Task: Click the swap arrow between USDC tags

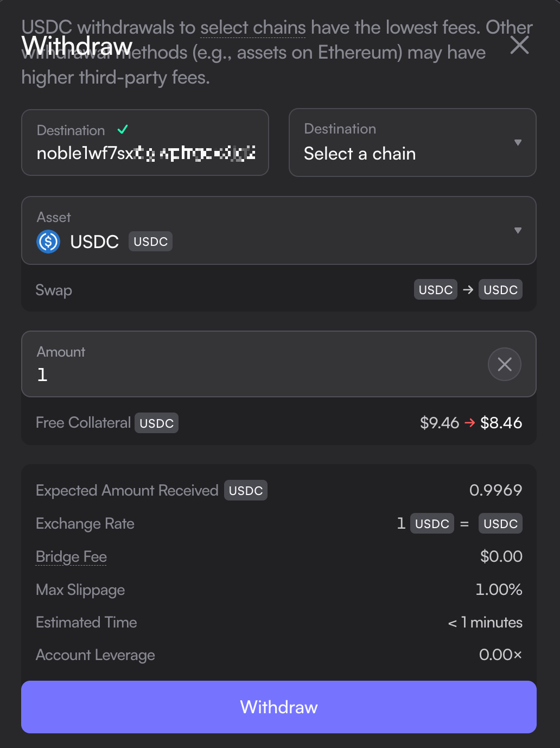Action: 468,290
